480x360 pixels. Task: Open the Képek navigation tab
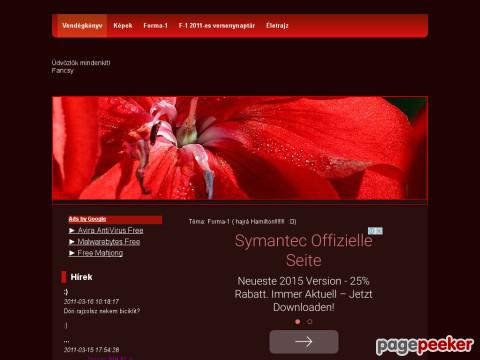123,26
